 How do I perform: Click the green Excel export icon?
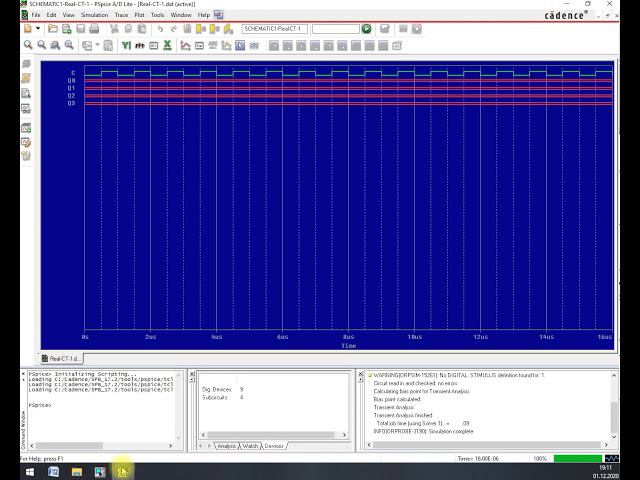click(x=167, y=45)
